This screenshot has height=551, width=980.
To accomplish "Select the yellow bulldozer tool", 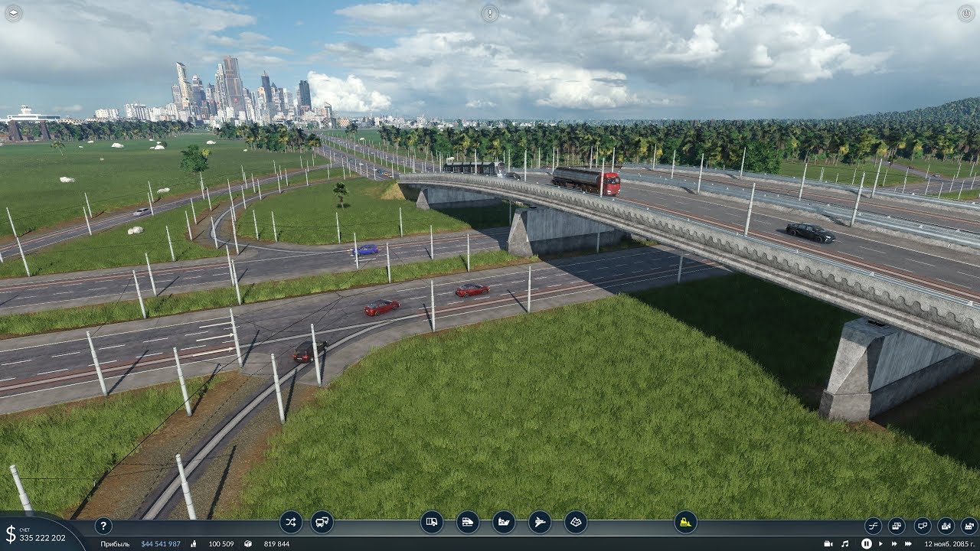I will pyautogui.click(x=685, y=522).
